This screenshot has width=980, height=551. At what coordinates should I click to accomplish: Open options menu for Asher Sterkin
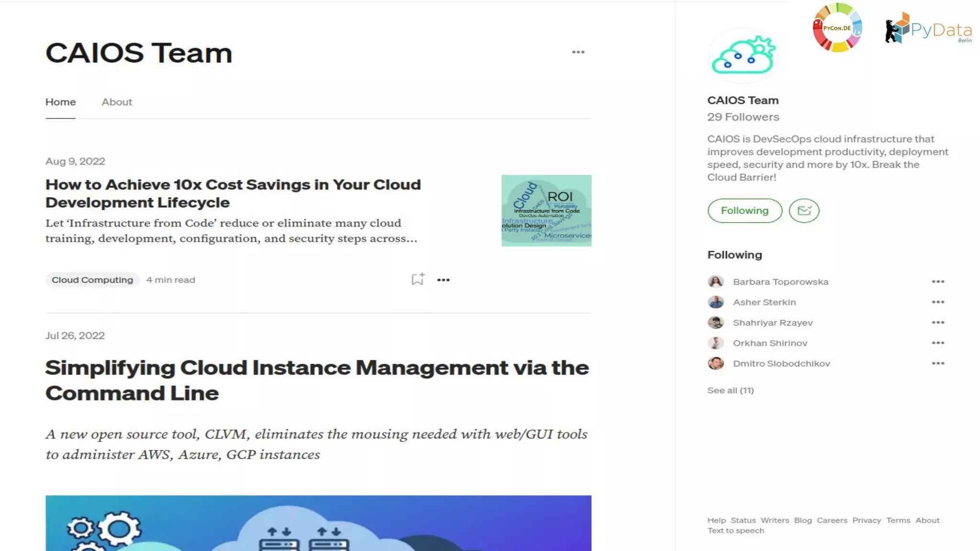click(938, 302)
